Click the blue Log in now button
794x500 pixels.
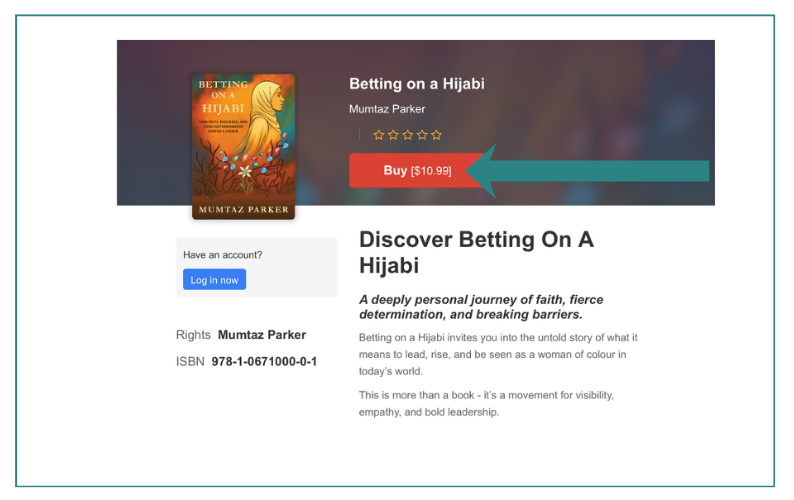click(214, 280)
